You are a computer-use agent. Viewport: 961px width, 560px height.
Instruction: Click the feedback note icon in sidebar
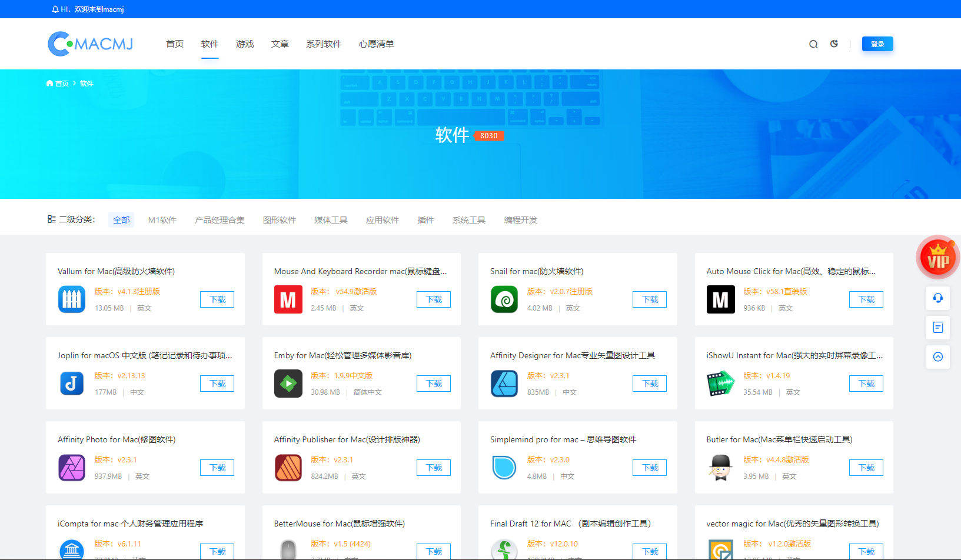(938, 328)
